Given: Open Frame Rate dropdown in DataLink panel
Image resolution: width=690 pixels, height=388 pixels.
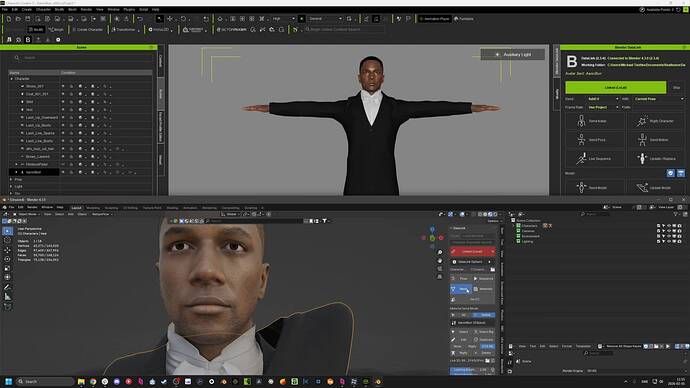Looking at the screenshot, I should tap(603, 107).
